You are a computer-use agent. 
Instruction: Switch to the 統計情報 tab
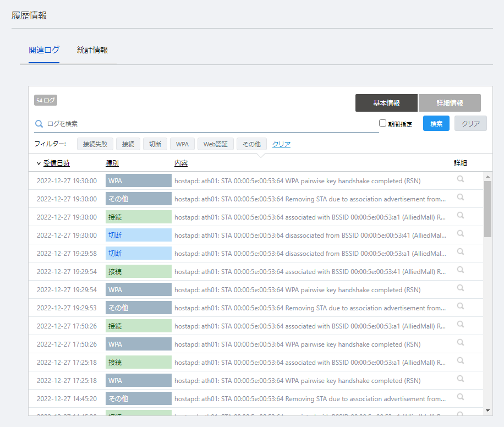click(92, 50)
